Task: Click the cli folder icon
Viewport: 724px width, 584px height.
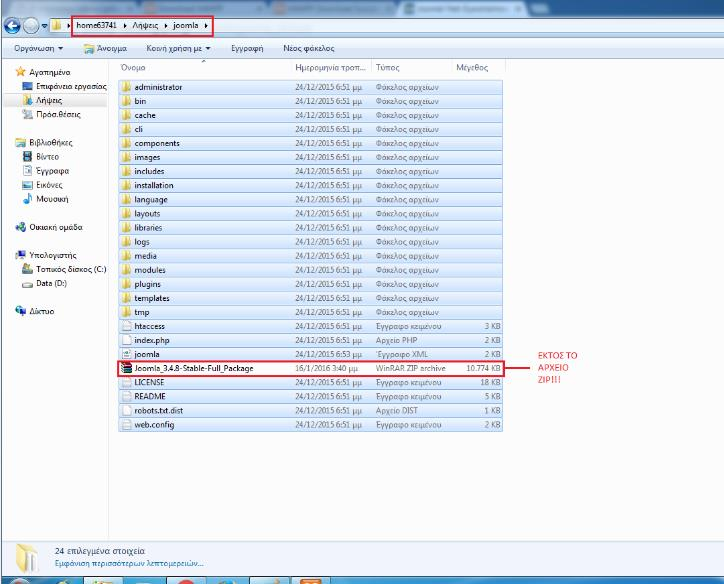Action: point(127,129)
